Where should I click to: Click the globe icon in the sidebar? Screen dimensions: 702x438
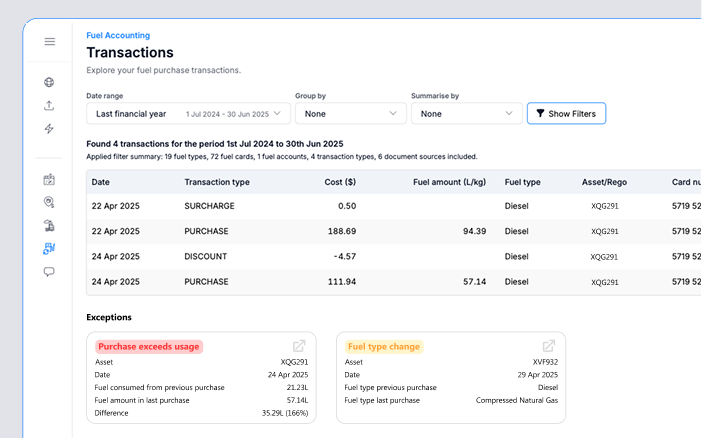[x=49, y=83]
